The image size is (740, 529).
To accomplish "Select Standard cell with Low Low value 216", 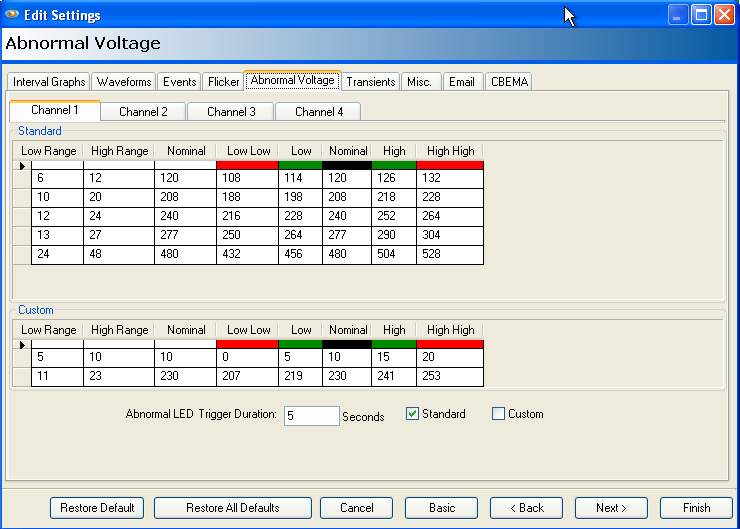I will [247, 217].
